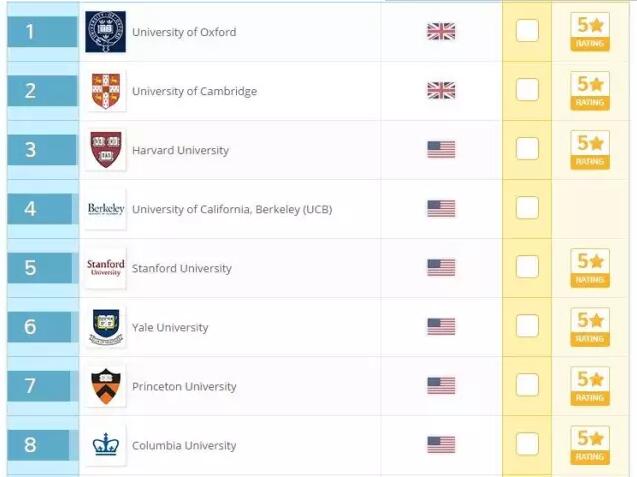Click the Stanford University logo
Screen dimensions: 637x477
(105, 268)
